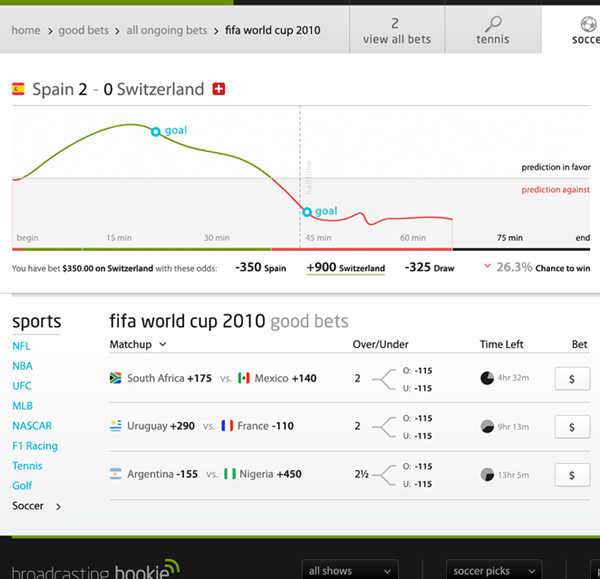Open Golf sports link
600x579 pixels.
[x=22, y=486]
